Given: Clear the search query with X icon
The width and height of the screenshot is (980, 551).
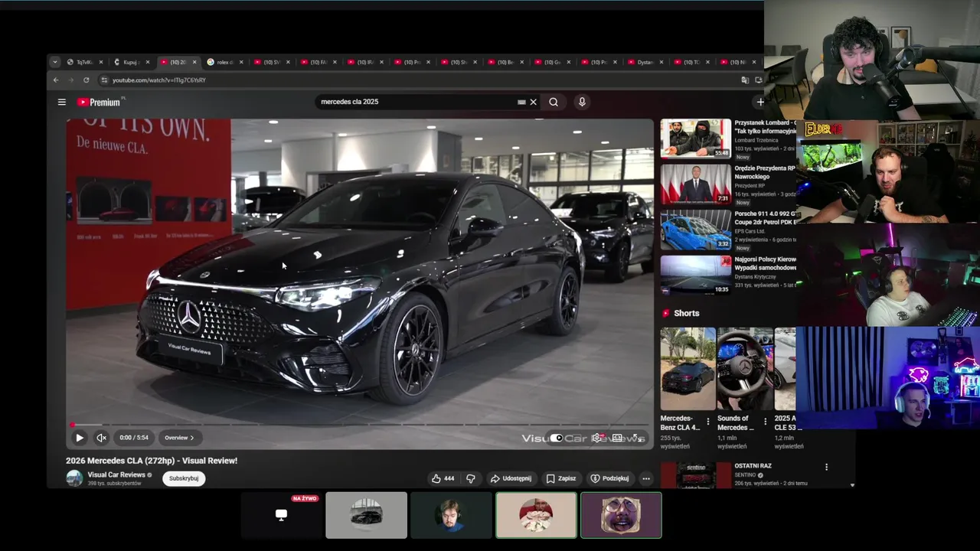Looking at the screenshot, I should pos(534,102).
